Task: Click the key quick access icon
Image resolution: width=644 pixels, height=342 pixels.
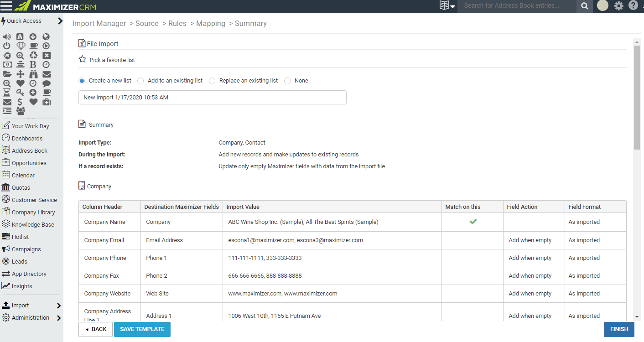Action: pos(21,93)
